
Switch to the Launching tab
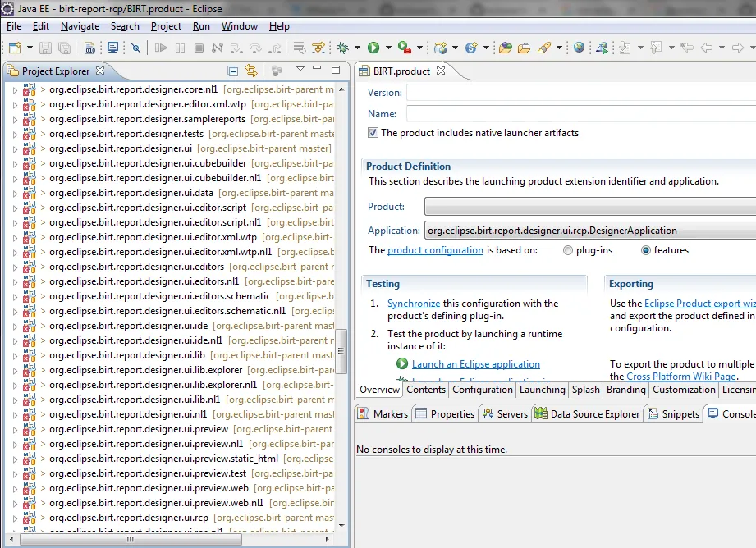[x=543, y=390]
